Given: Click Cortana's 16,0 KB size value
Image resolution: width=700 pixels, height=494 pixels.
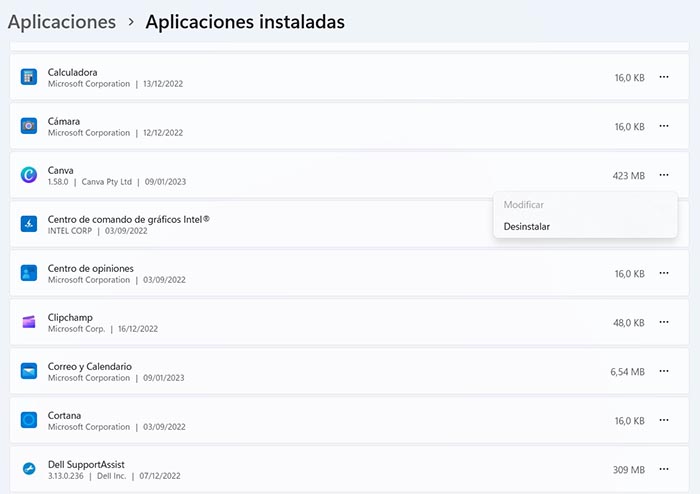Looking at the screenshot, I should click(x=629, y=421).
